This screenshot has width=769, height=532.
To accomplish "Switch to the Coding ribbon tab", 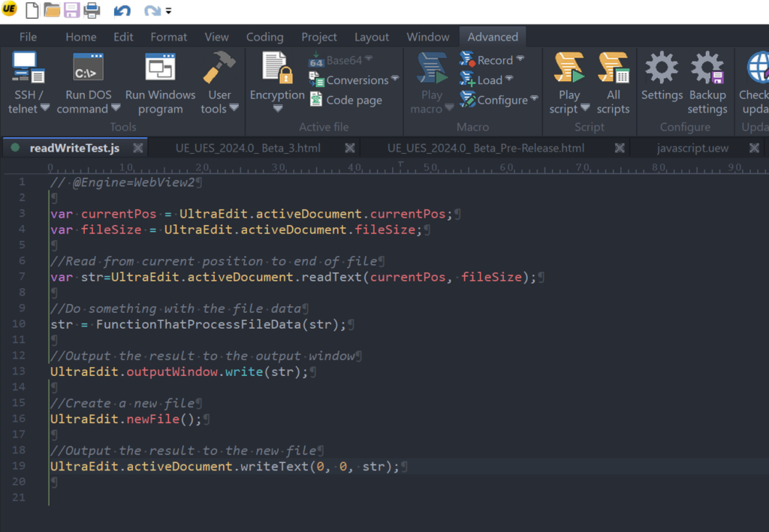I will [265, 37].
